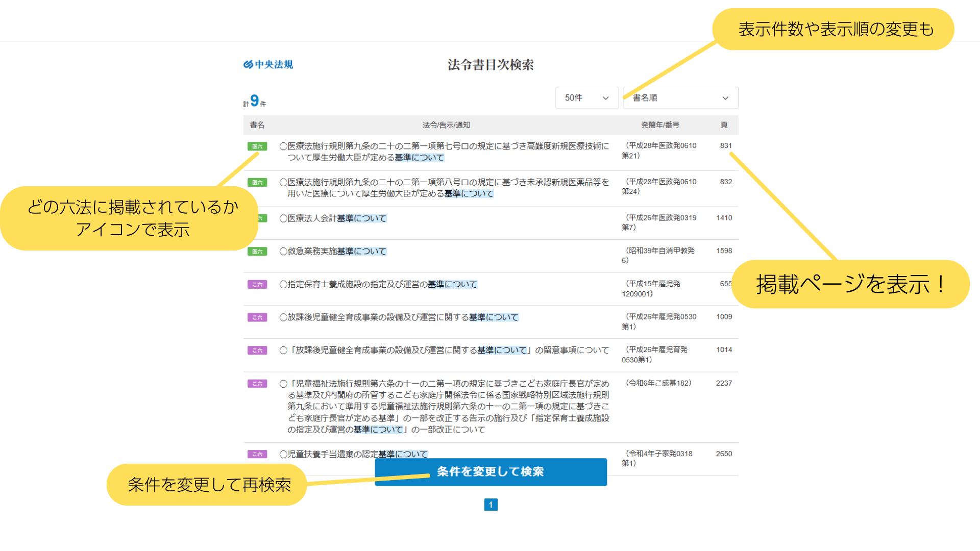
Task: Click 医六 badge beside 救急業務実施基準について
Action: coord(257,252)
